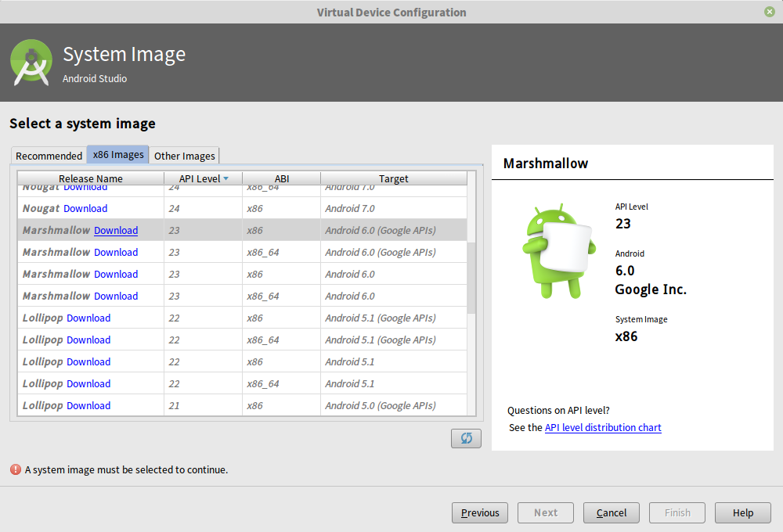The height and width of the screenshot is (532, 783).
Task: Sort table by the ABI column header
Action: click(x=282, y=178)
